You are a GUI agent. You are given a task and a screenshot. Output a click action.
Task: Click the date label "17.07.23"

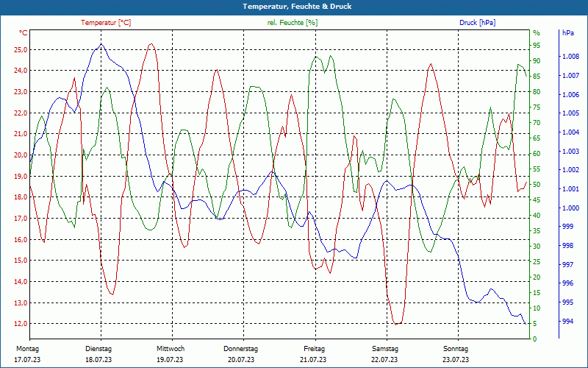(27, 360)
